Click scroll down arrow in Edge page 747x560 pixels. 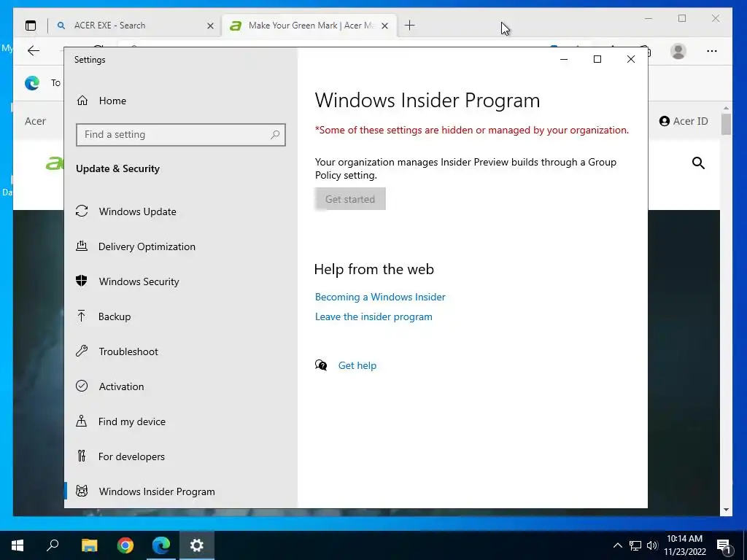tap(726, 510)
